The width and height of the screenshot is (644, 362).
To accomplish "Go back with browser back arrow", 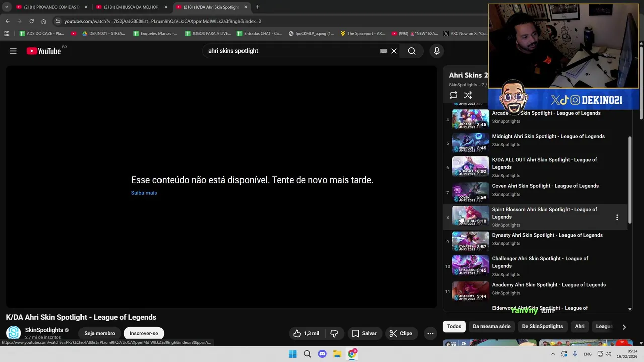I will click(7, 21).
